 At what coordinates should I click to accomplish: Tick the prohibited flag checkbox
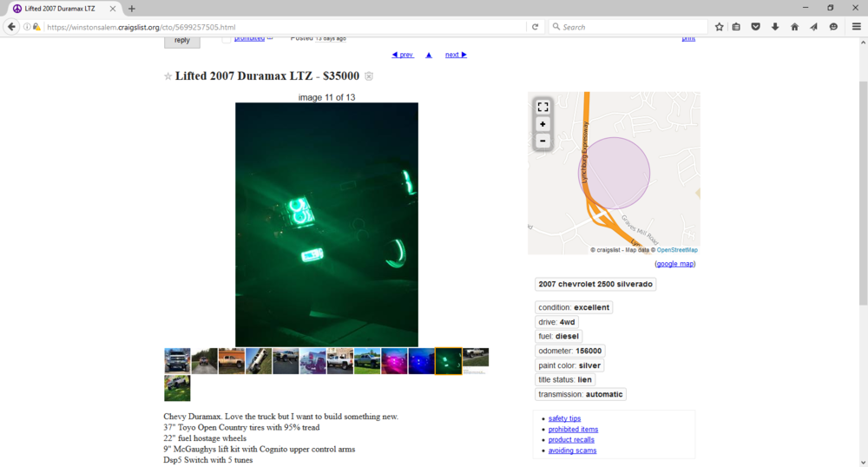227,39
